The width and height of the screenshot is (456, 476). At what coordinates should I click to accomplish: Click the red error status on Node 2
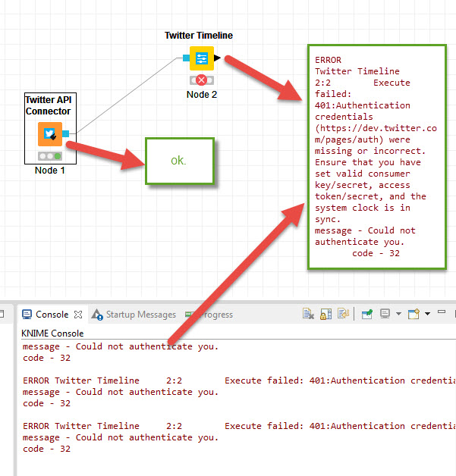pyautogui.click(x=202, y=80)
